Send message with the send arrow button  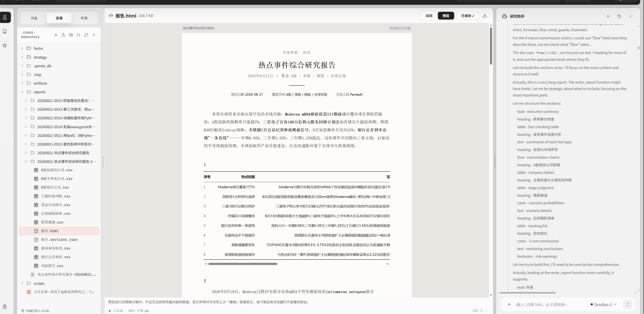[x=628, y=304]
